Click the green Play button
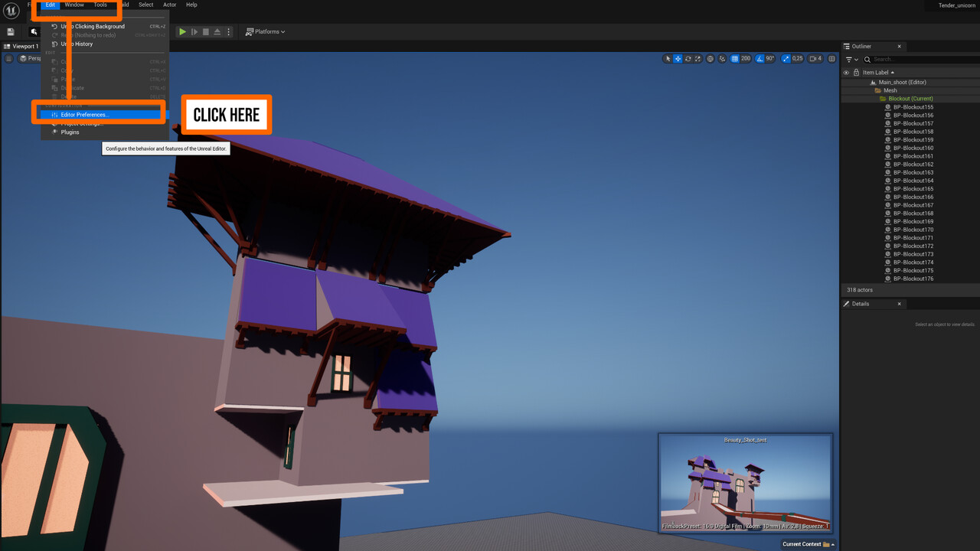 (182, 32)
